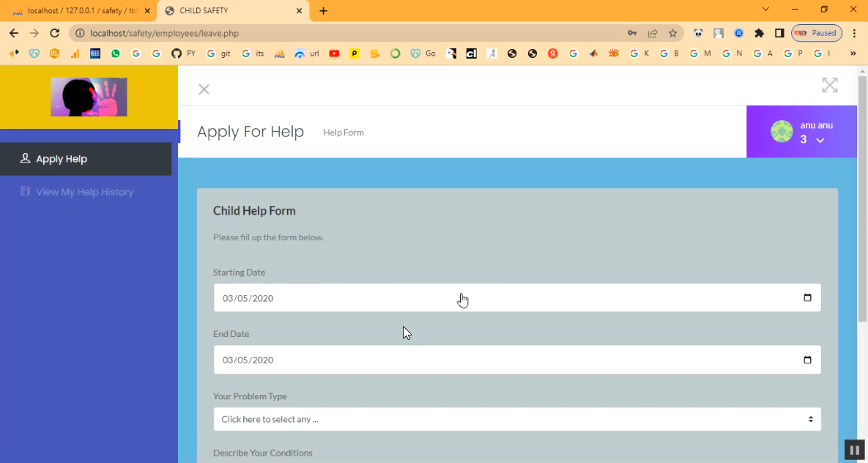Click the child safety logo image
The image size is (868, 463).
pos(89,97)
